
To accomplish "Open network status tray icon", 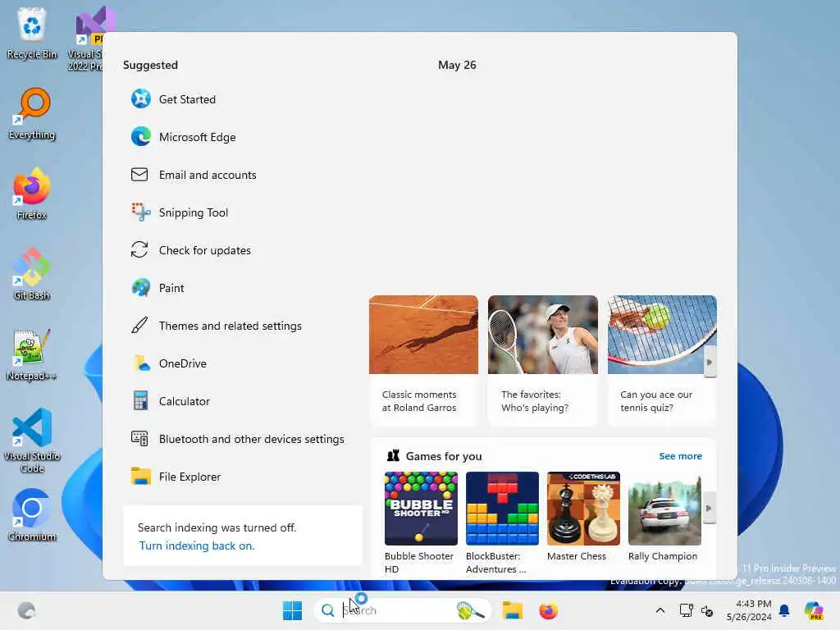I will pos(687,610).
